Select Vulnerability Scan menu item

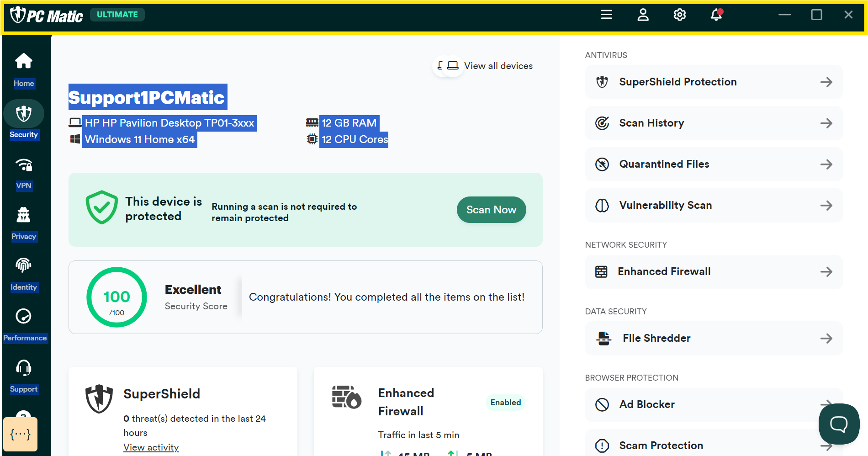(714, 206)
